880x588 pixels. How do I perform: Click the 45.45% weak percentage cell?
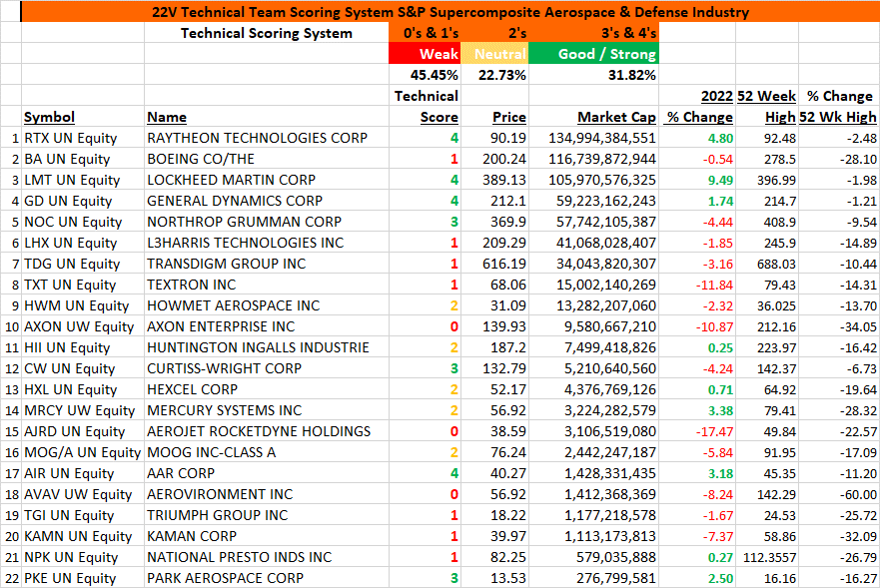pyautogui.click(x=425, y=75)
